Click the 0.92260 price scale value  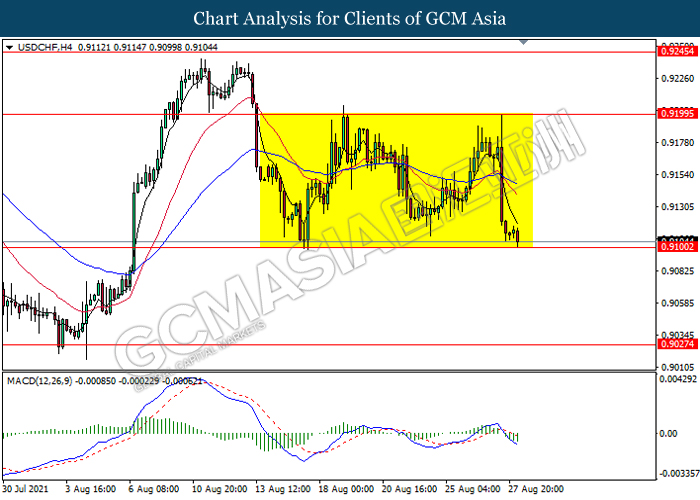pos(677,79)
